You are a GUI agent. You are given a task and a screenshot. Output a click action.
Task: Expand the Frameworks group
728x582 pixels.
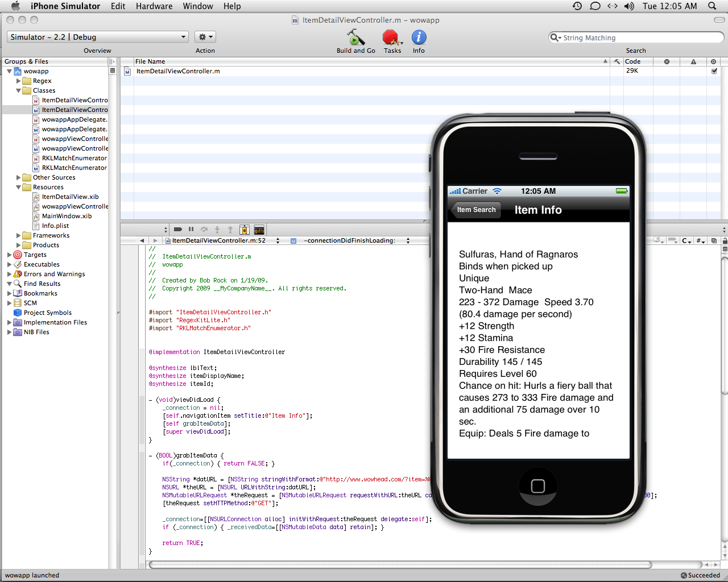[19, 235]
